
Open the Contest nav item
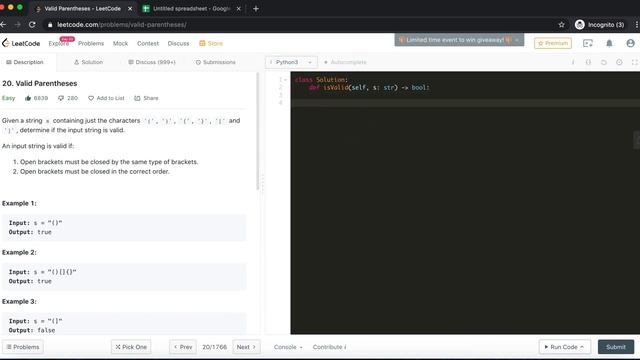[148, 44]
